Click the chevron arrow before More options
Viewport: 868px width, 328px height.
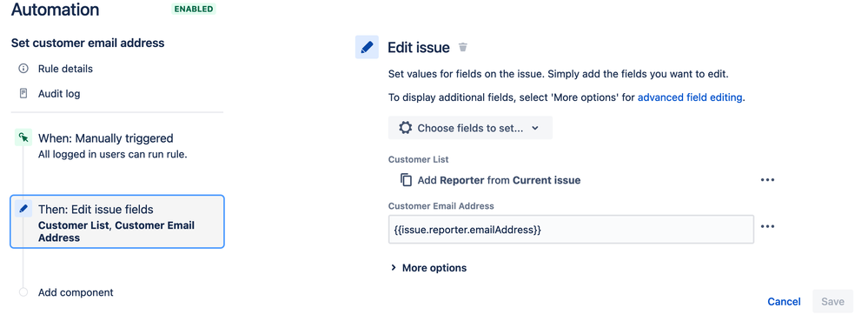coord(394,268)
